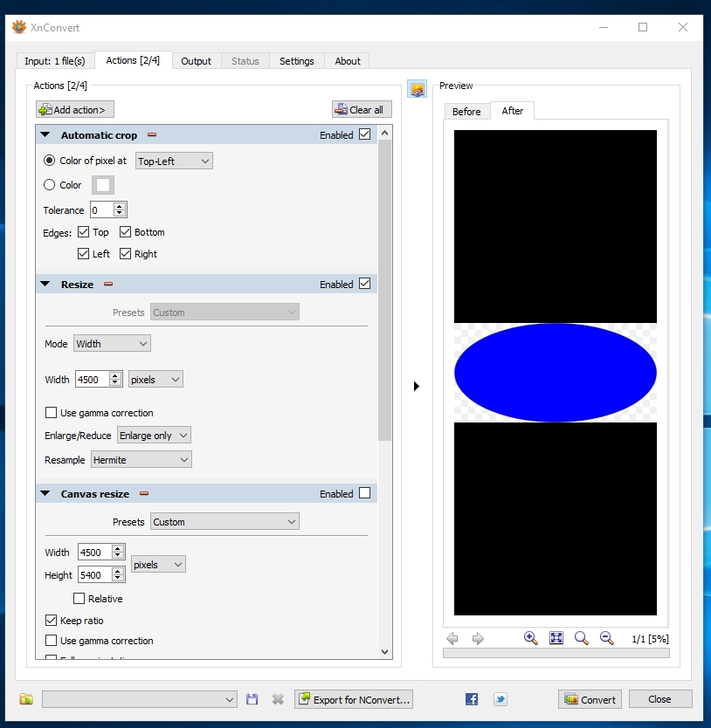Image resolution: width=711 pixels, height=728 pixels.
Task: Uncheck the Top edge checkbox
Action: tap(83, 231)
